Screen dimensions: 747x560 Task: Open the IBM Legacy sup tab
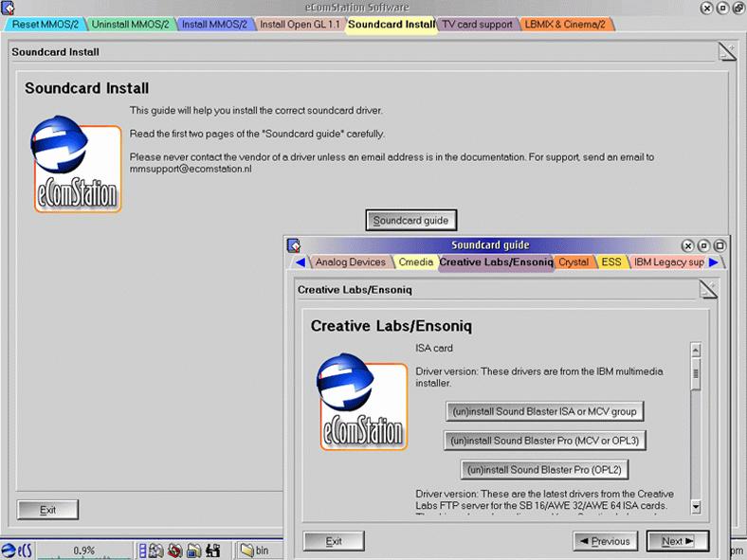pyautogui.click(x=669, y=262)
